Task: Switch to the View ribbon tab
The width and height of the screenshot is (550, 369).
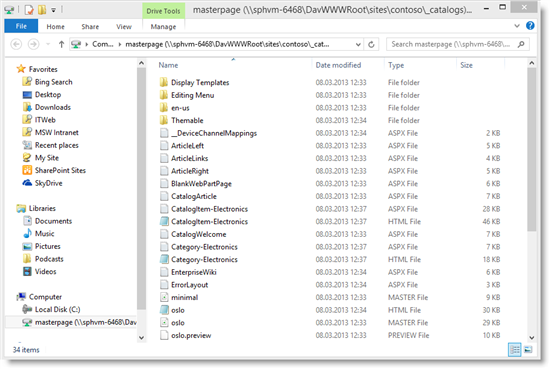Action: [124, 27]
